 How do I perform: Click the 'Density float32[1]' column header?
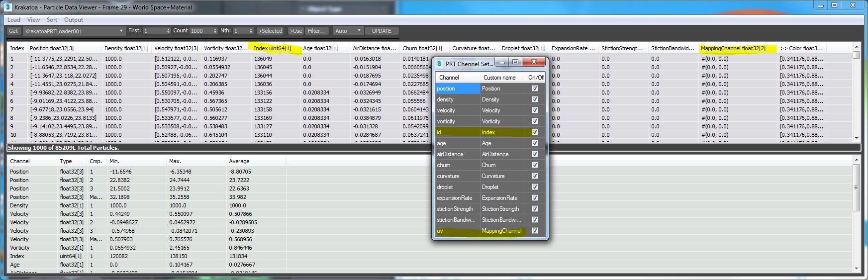[x=127, y=48]
